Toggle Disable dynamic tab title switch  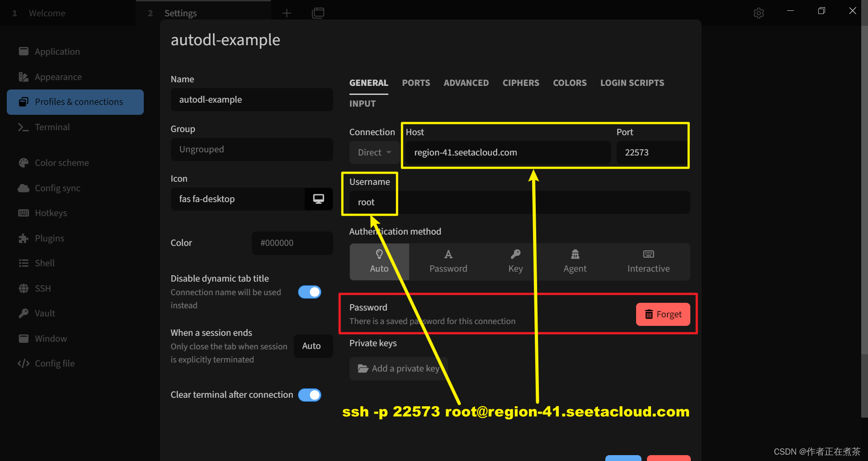click(310, 292)
